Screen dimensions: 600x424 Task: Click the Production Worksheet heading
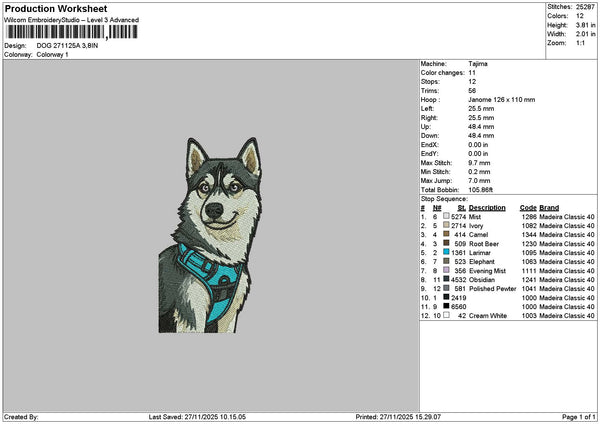(56, 8)
